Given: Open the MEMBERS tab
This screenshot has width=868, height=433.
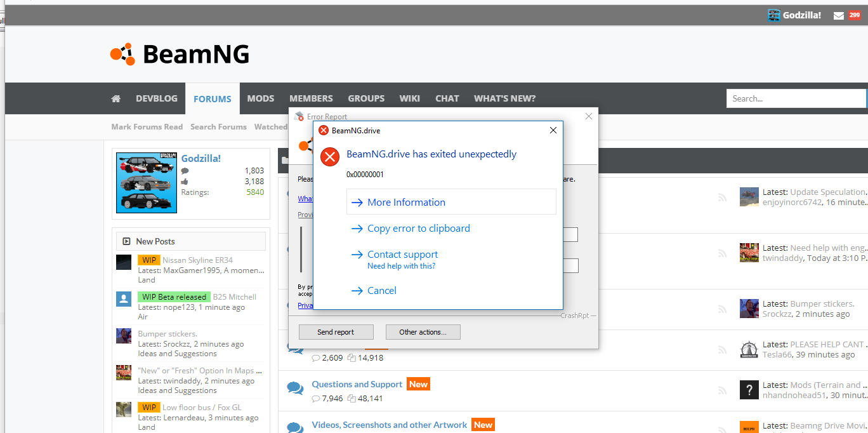Looking at the screenshot, I should click(x=311, y=98).
